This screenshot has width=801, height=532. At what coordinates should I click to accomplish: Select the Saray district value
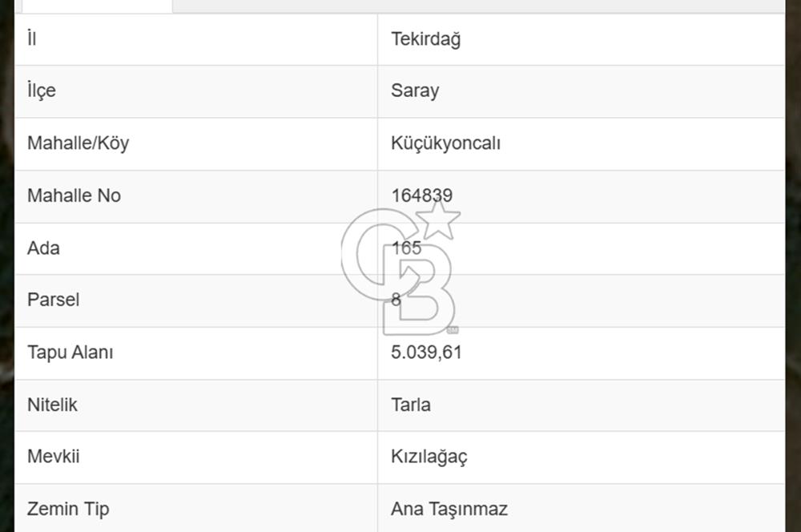coord(415,91)
